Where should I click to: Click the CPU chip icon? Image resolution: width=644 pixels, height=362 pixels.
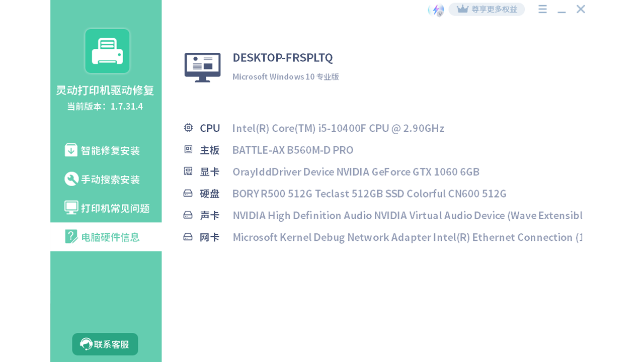click(x=188, y=128)
